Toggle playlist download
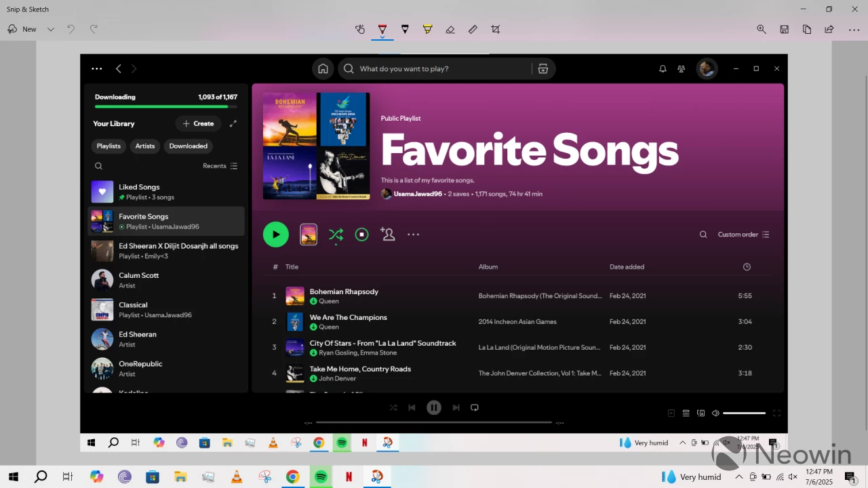This screenshot has width=868, height=488. click(x=362, y=235)
